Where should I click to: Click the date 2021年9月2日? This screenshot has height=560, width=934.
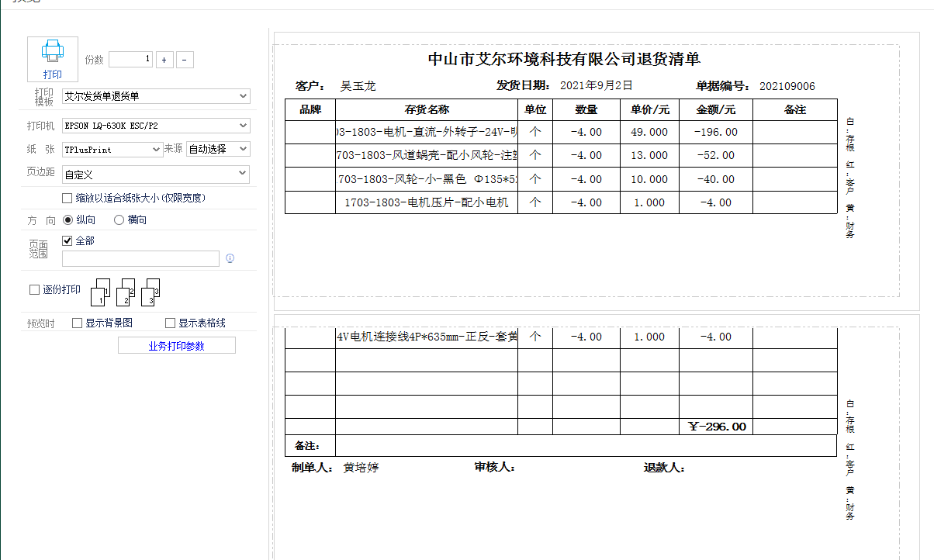tap(597, 85)
